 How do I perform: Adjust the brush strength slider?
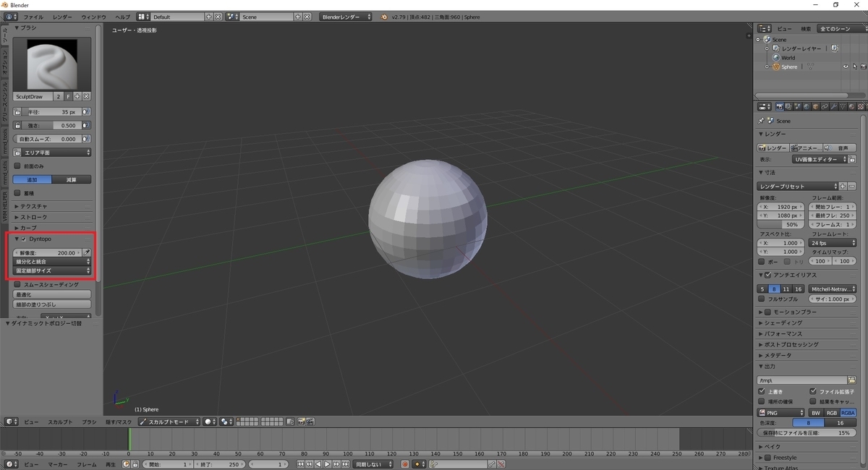51,125
